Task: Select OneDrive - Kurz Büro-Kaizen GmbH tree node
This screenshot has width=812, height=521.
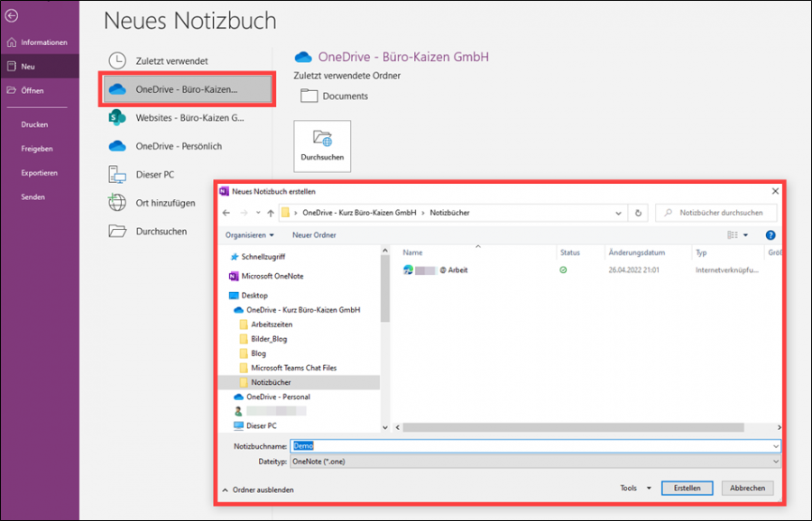Action: pos(297,310)
